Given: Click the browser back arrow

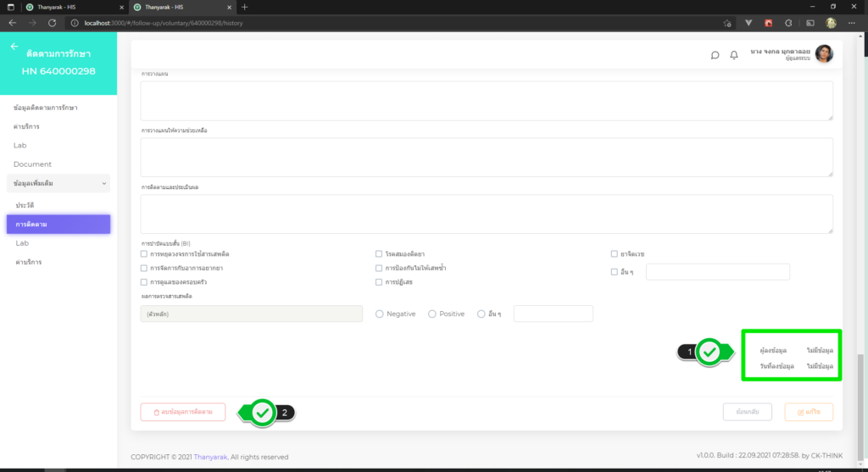Looking at the screenshot, I should click(12, 23).
